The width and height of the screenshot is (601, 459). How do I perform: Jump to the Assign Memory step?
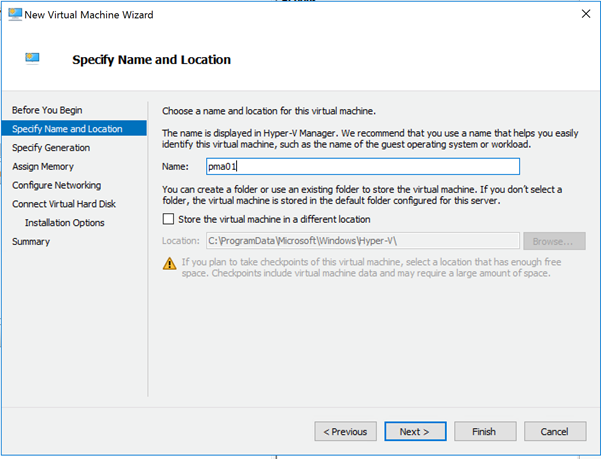(x=43, y=166)
